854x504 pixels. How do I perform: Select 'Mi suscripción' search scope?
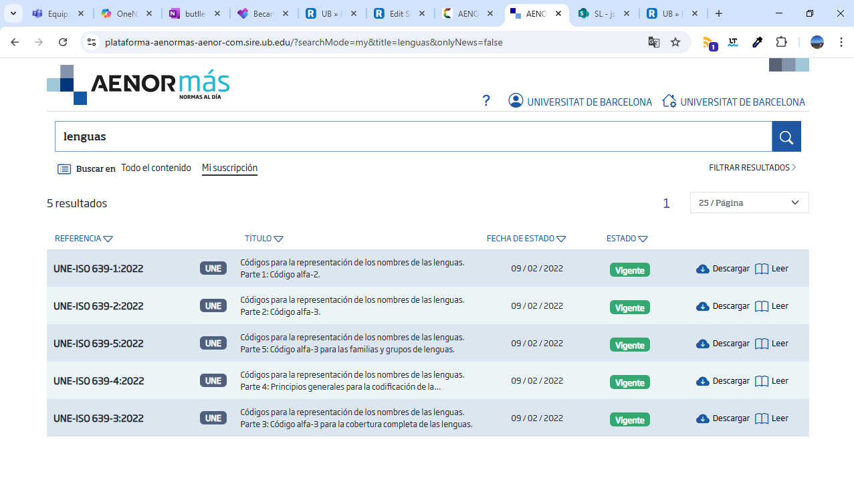pos(229,168)
